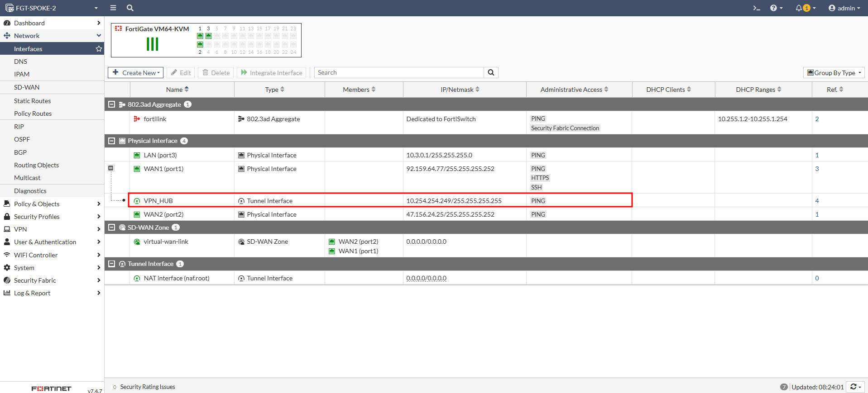
Task: Sort by Ref. column
Action: (x=835, y=90)
